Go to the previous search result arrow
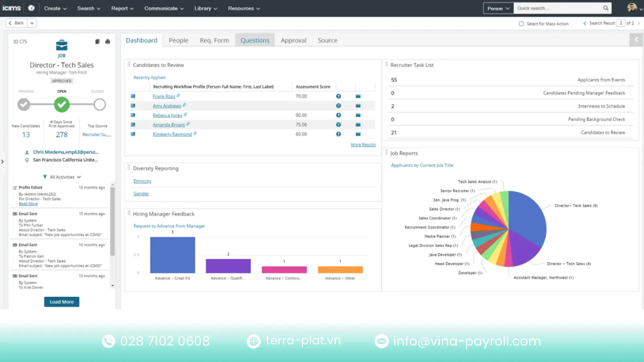 pyautogui.click(x=585, y=23)
